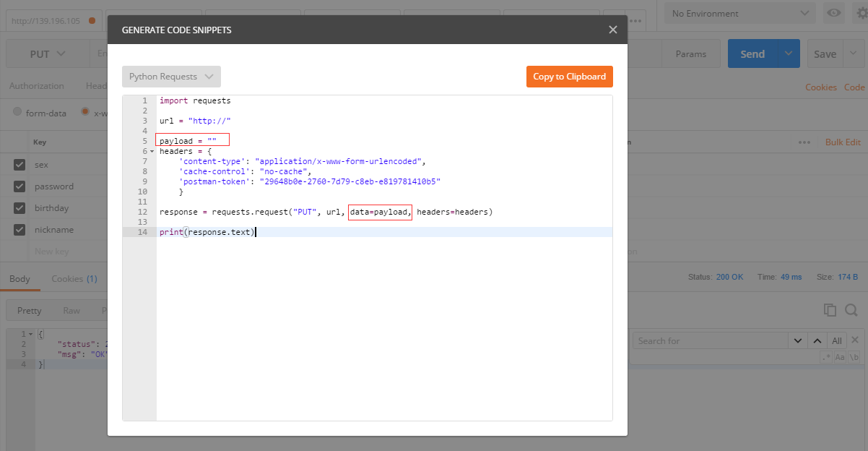The width and height of the screenshot is (868, 451).
Task: Toggle case sensitivity with the Aa icon
Action: point(839,356)
